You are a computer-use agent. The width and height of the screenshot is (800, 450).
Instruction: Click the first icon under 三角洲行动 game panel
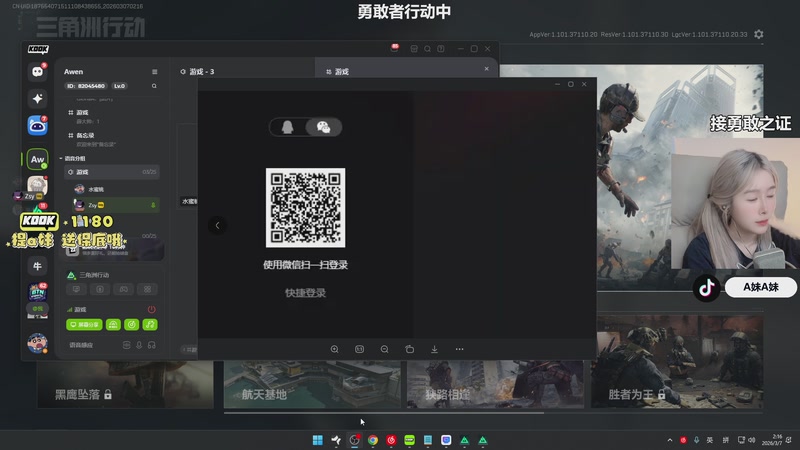point(76,289)
